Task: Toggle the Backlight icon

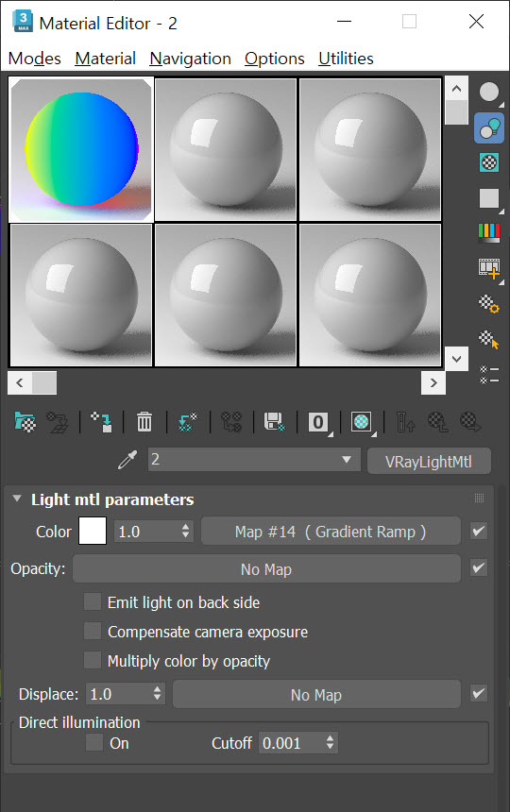Action: click(x=489, y=127)
